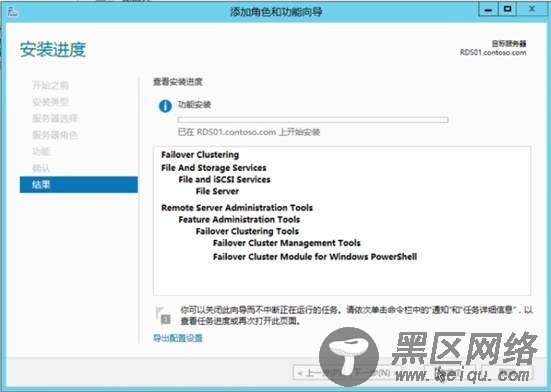Choose the 服务器角色 step in the sidebar
Screen dimensions: 551x392
(55, 135)
